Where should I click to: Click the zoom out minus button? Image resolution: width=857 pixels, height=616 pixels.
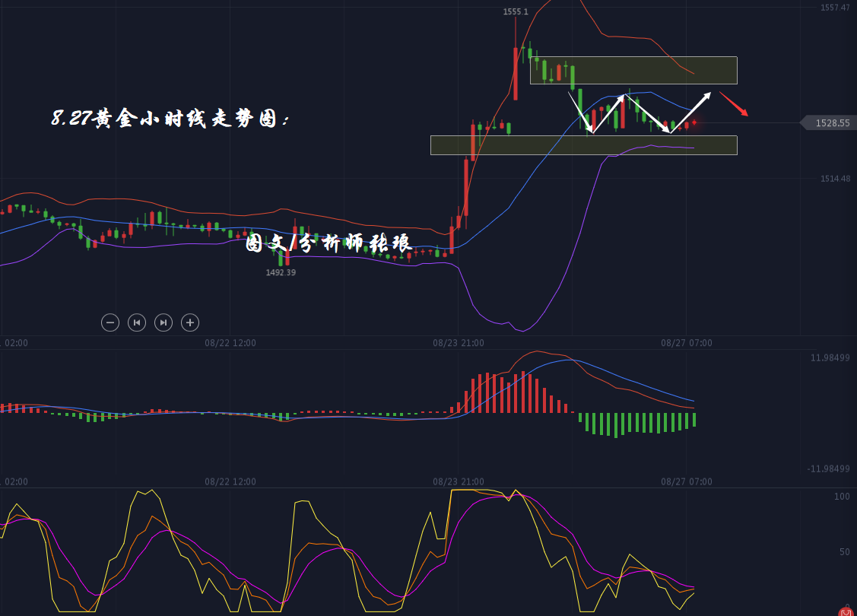110,322
